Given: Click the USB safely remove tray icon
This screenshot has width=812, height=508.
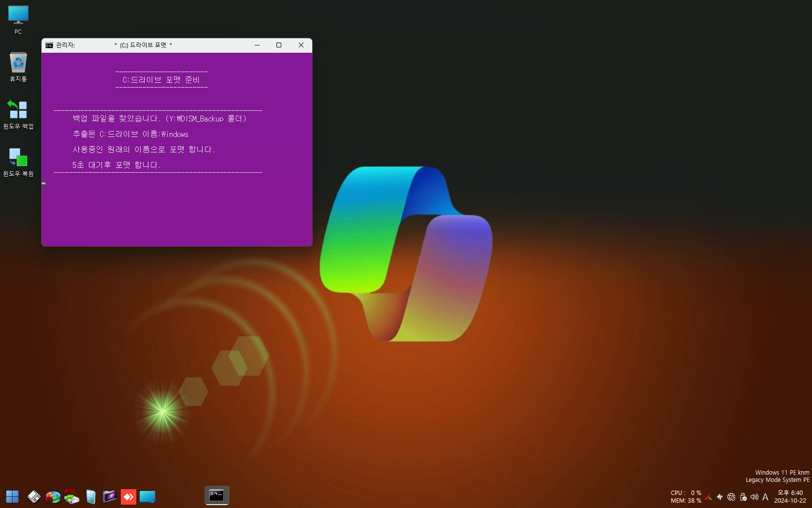Looking at the screenshot, I should [743, 497].
